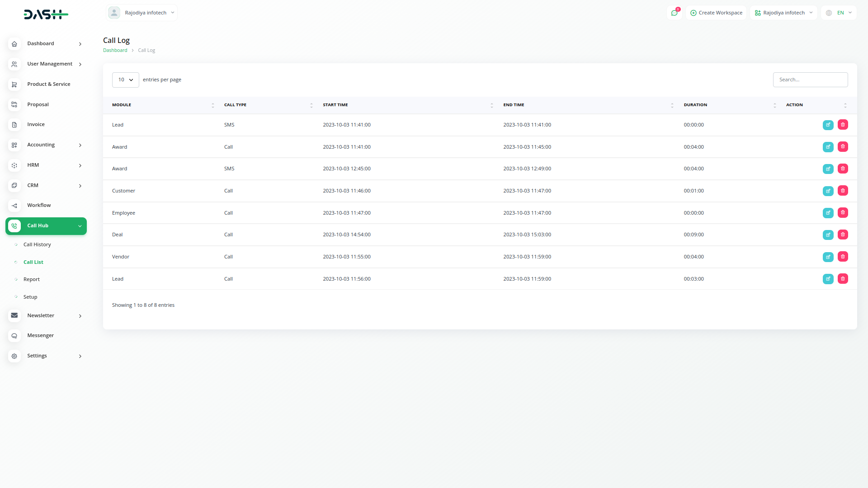Delete the first Lead SMS entry
Viewport: 868px width, 488px height.
tap(843, 125)
